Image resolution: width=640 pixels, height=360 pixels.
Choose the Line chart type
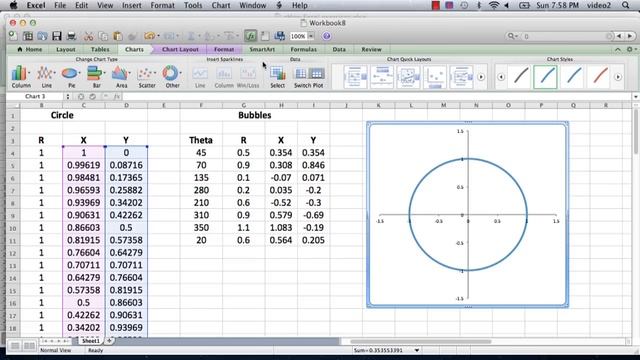coord(46,76)
